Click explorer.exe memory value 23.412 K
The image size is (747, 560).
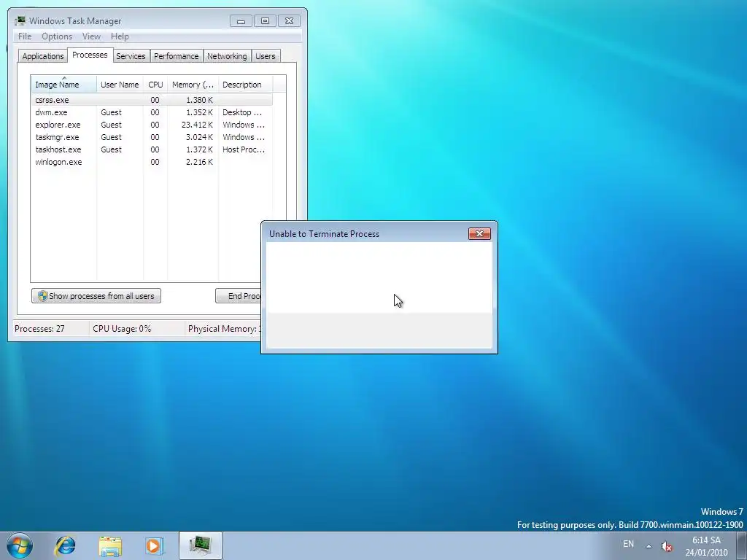[x=197, y=125]
